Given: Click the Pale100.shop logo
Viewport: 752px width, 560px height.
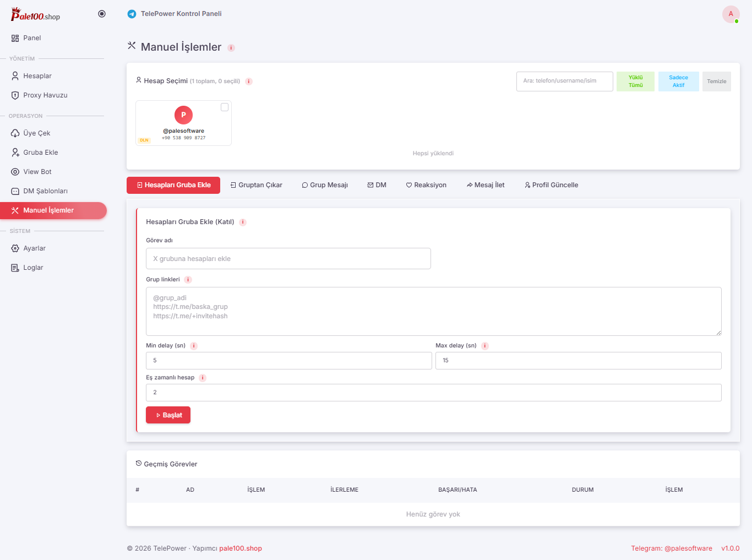Looking at the screenshot, I should [x=35, y=14].
